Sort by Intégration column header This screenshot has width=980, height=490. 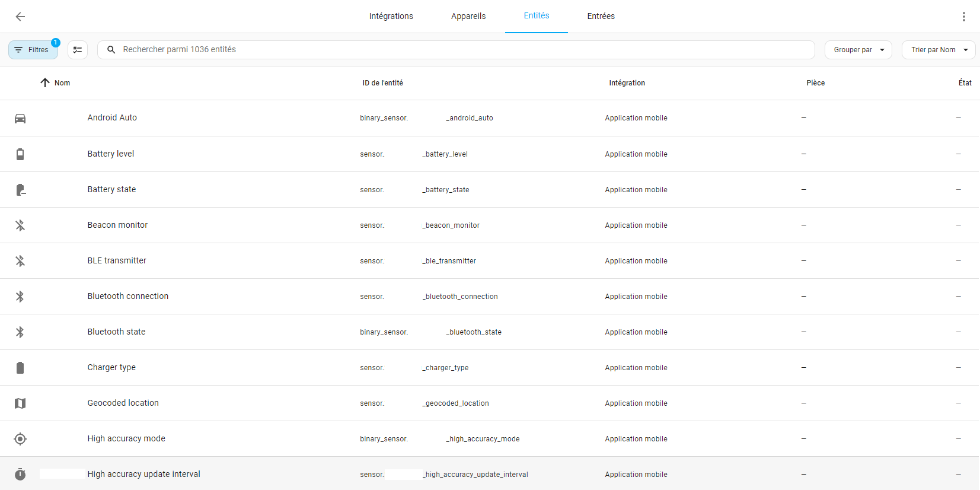click(627, 83)
